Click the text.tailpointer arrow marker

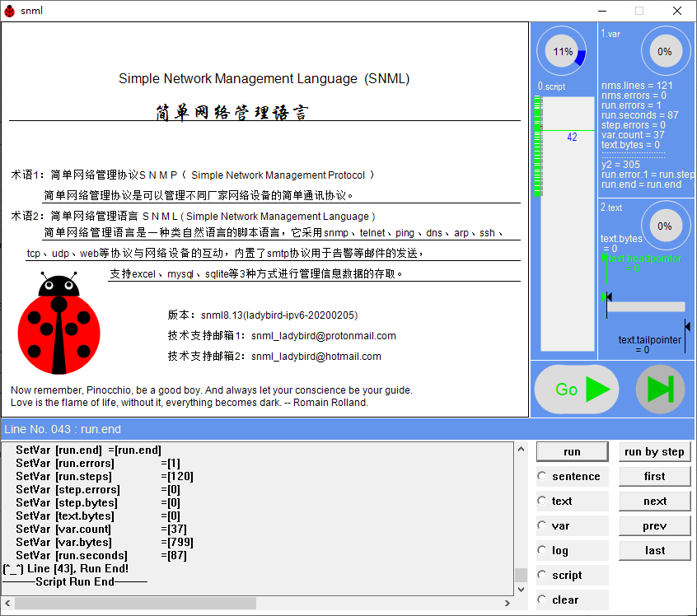pos(687,327)
